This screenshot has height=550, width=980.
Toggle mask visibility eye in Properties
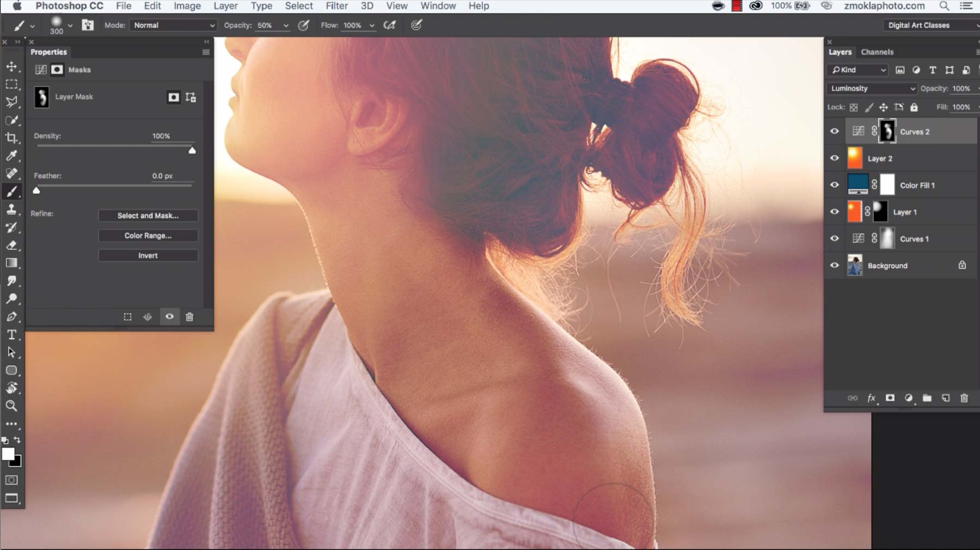click(x=169, y=316)
